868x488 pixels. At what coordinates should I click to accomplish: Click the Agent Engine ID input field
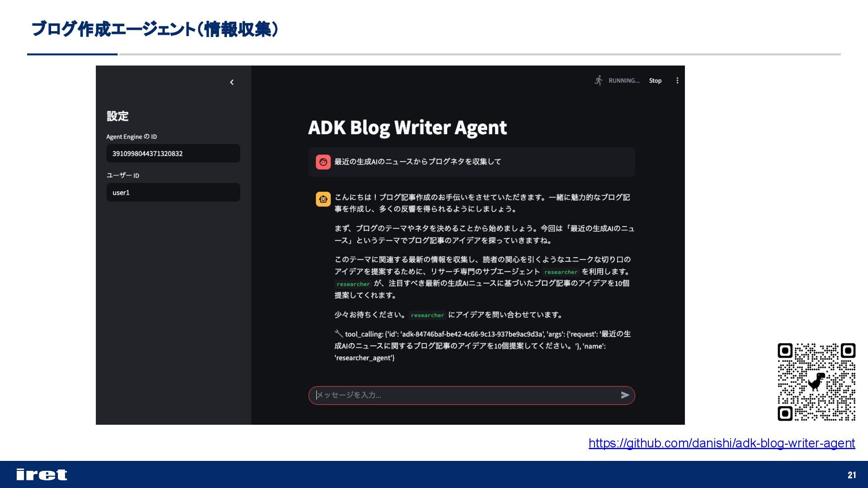point(173,154)
